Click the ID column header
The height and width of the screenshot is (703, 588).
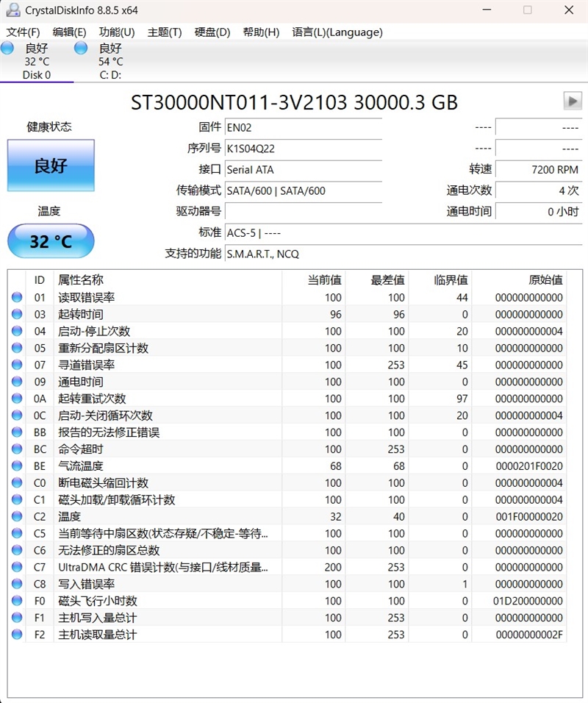40,280
